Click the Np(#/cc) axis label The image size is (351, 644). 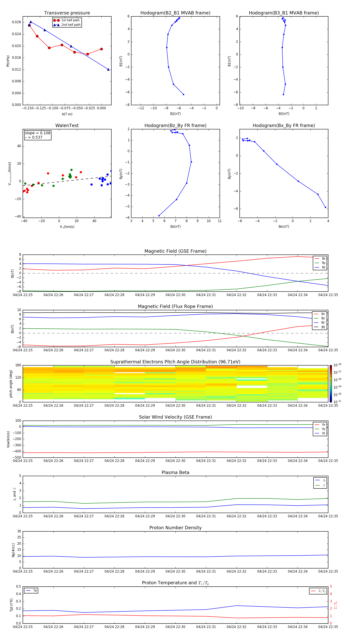13,550
